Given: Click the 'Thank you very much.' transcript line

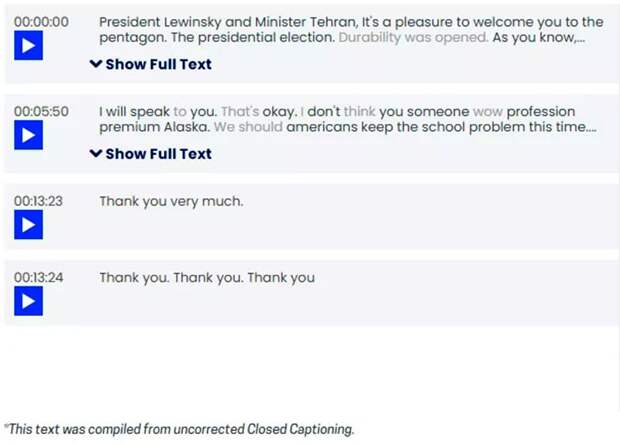Looking at the screenshot, I should click(171, 201).
